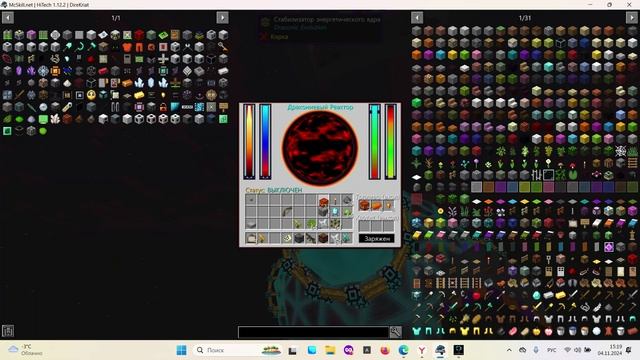Viewport: 640px width, 360px height.
Task: Select the first hotbar slot item
Action: click(x=251, y=238)
